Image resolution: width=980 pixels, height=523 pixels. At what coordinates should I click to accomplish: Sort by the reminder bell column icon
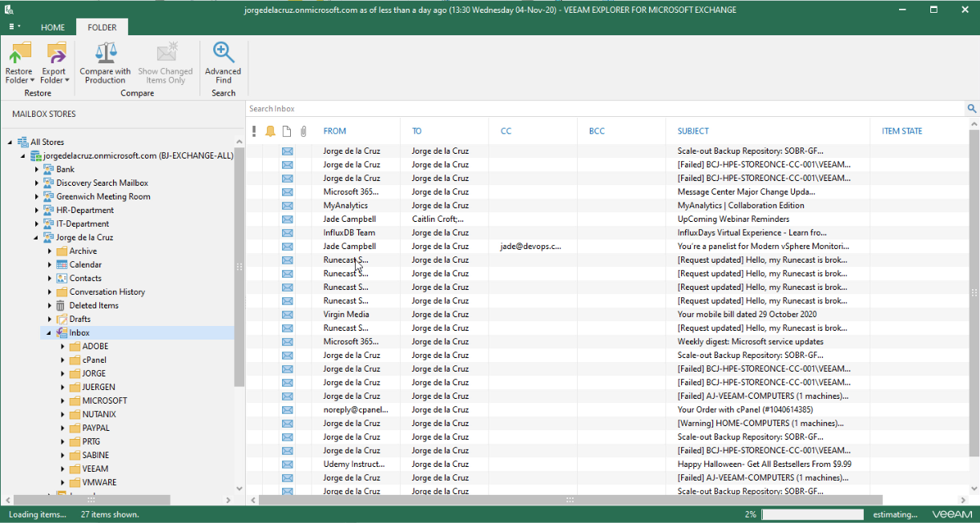pos(270,131)
